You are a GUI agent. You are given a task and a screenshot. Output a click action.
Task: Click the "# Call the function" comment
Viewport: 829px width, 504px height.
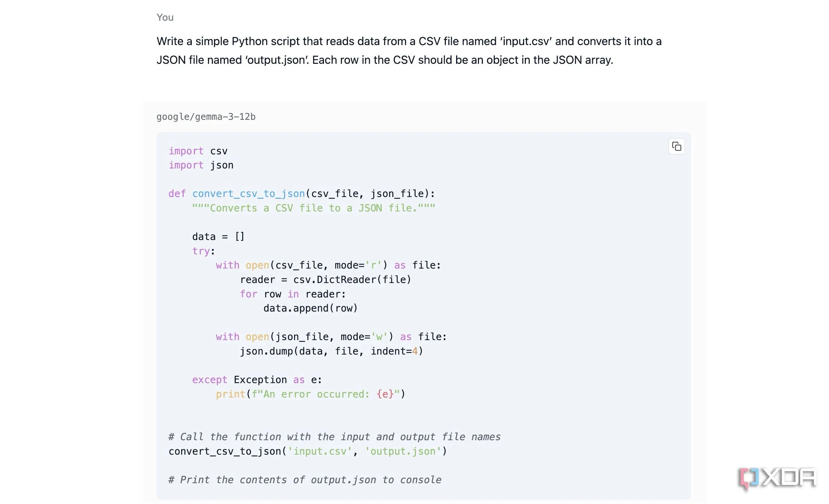coord(334,437)
